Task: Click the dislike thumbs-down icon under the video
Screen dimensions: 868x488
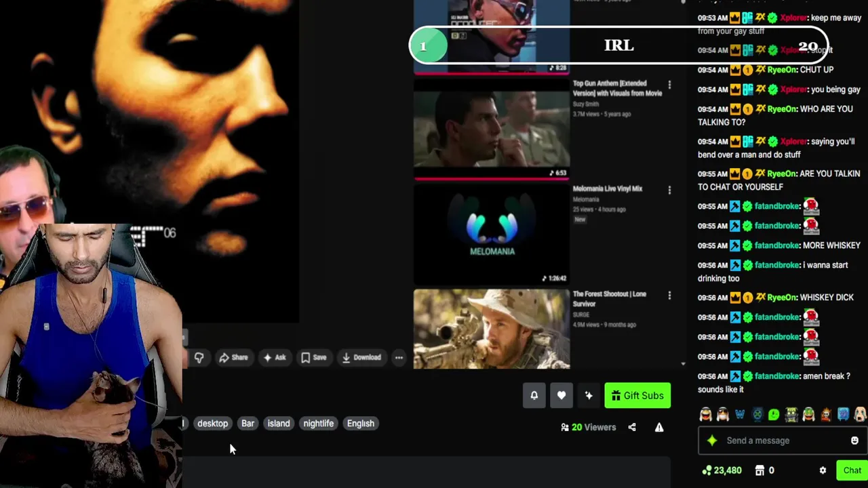Action: click(x=199, y=357)
